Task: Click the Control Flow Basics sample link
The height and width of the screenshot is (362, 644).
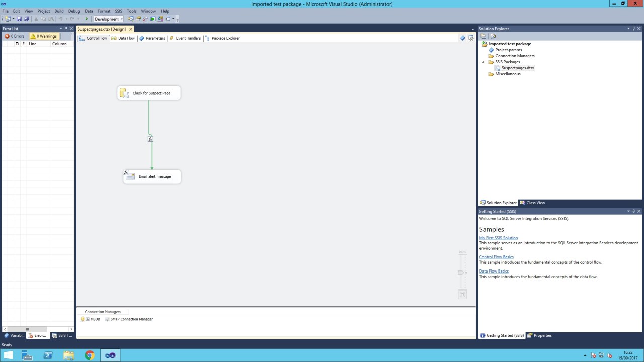Action: point(496,257)
